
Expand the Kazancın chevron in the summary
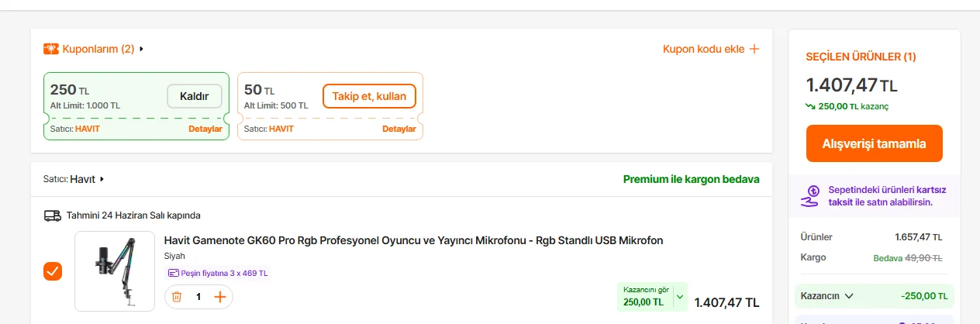coord(849,295)
